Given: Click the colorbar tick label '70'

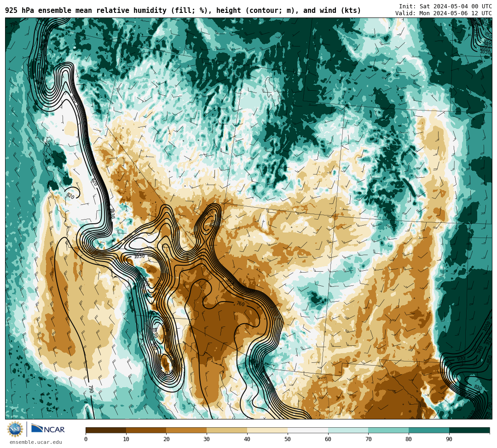Looking at the screenshot, I should pos(368,439).
